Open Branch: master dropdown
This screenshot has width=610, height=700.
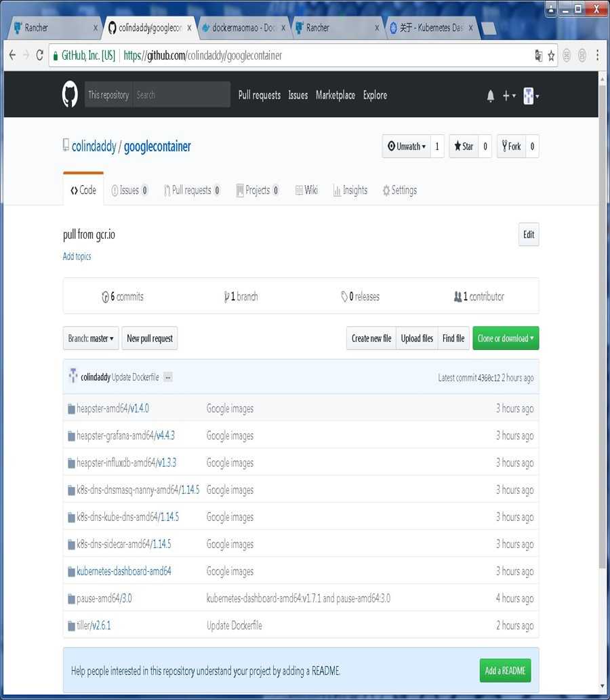click(x=91, y=338)
